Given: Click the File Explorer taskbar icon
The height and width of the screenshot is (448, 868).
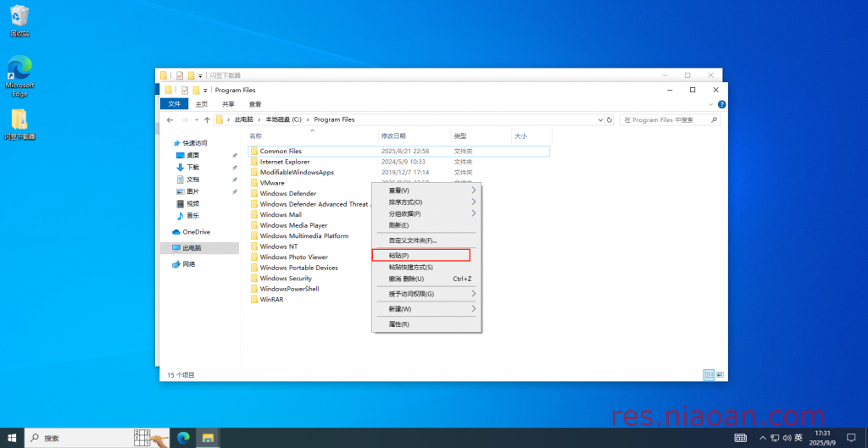Looking at the screenshot, I should tap(208, 438).
